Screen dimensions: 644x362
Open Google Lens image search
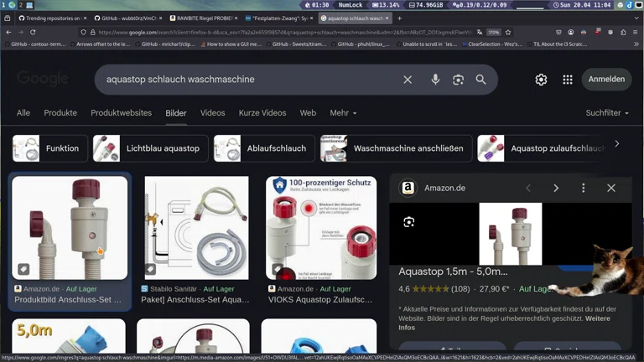pyautogui.click(x=458, y=80)
